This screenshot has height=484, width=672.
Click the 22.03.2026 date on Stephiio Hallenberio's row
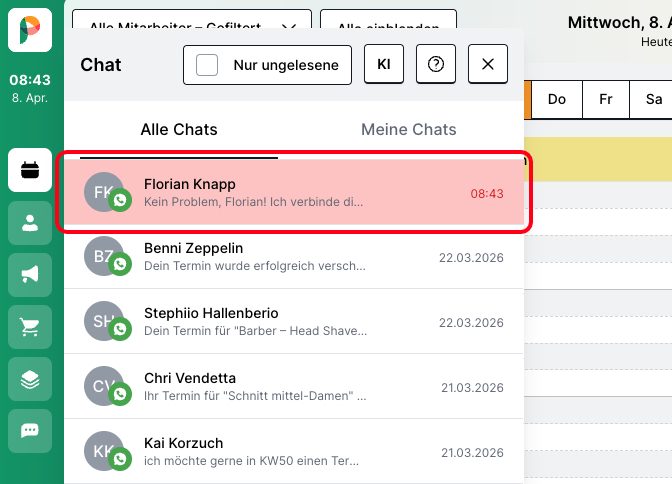click(x=471, y=323)
